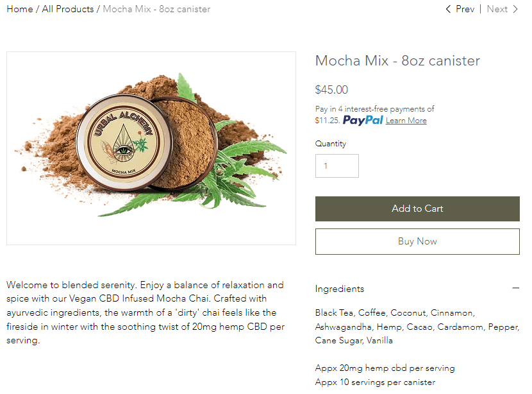The image size is (532, 394).
Task: Toggle the Ingredients section header
Action: coord(340,289)
